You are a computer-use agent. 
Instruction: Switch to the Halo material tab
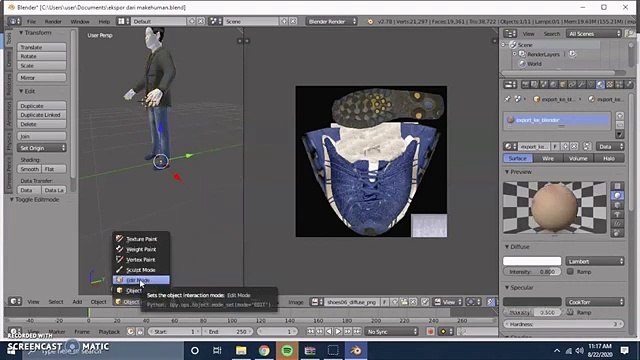tap(609, 158)
